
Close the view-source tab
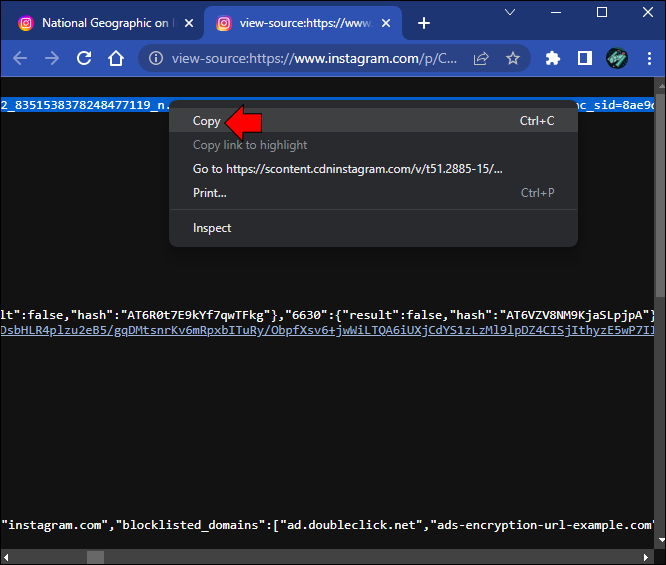(x=386, y=23)
